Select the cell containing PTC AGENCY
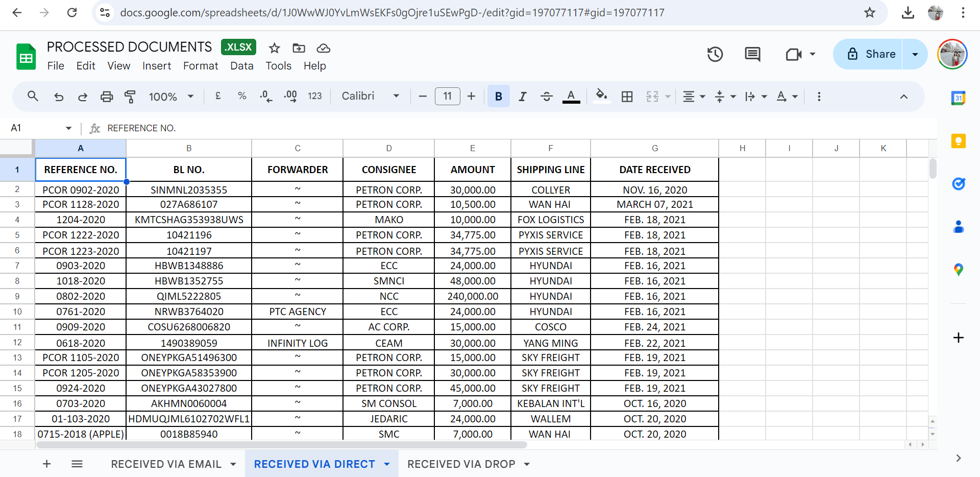The image size is (980, 477). pos(298,312)
